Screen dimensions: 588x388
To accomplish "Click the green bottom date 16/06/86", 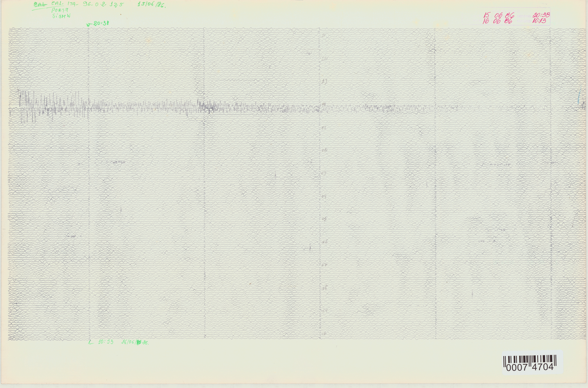I will click(x=135, y=342).
